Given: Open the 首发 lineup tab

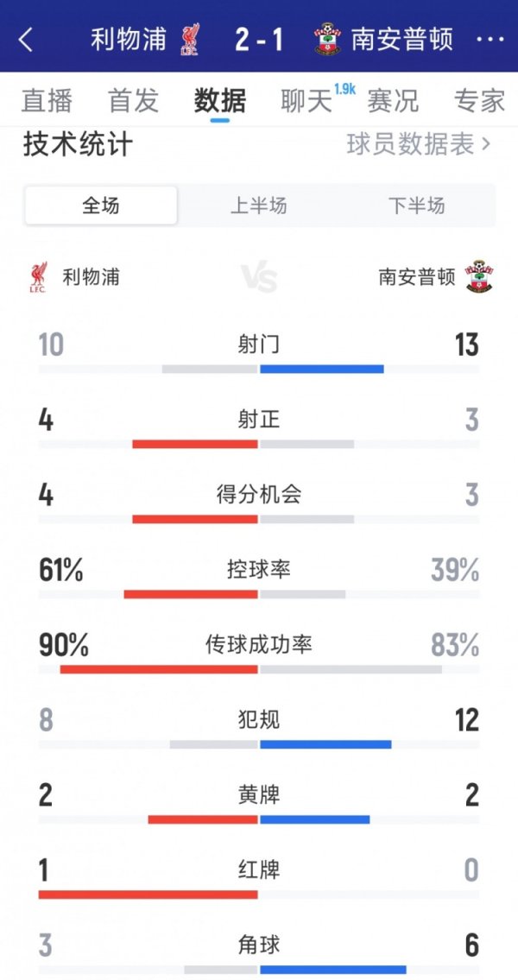Looking at the screenshot, I should click(x=133, y=100).
